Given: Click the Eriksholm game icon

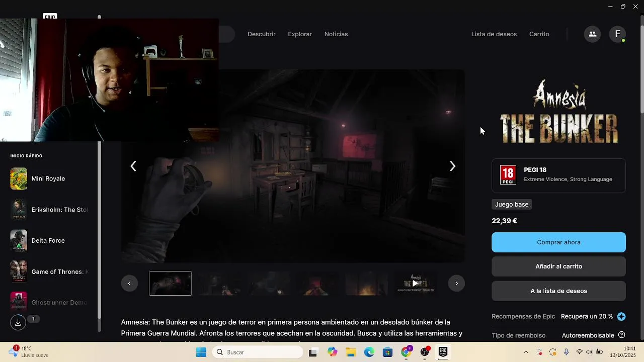Looking at the screenshot, I should point(19,210).
